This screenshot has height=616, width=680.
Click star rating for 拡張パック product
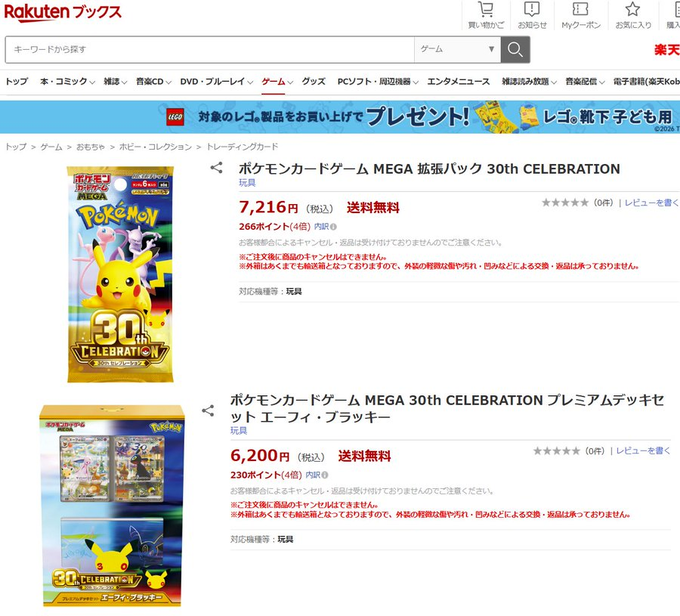click(565, 203)
